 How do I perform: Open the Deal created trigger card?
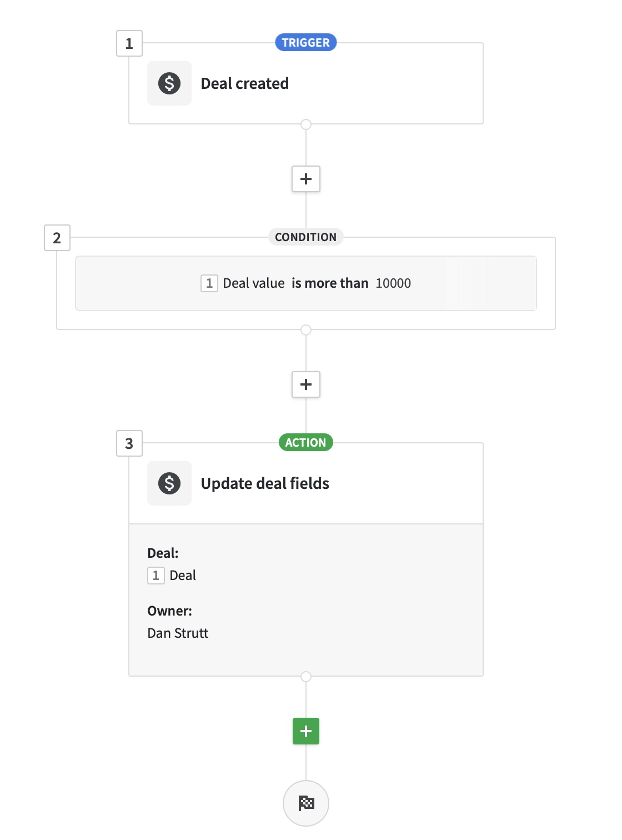pos(246,83)
